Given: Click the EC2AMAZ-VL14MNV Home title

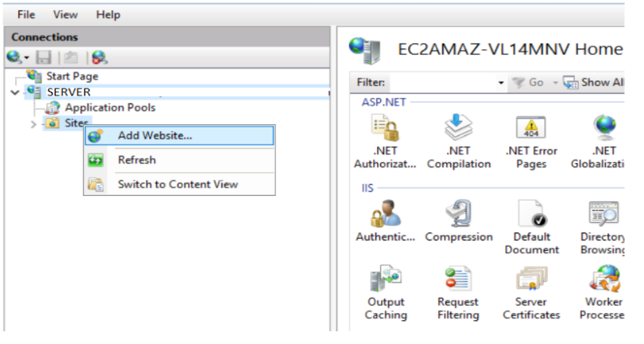Looking at the screenshot, I should 511,49.
